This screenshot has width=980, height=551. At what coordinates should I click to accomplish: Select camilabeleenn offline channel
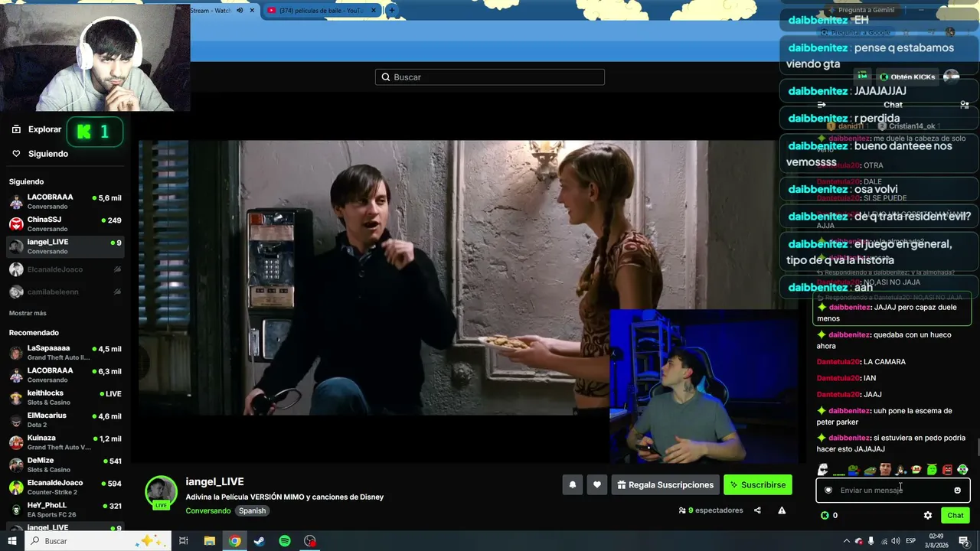pos(65,292)
